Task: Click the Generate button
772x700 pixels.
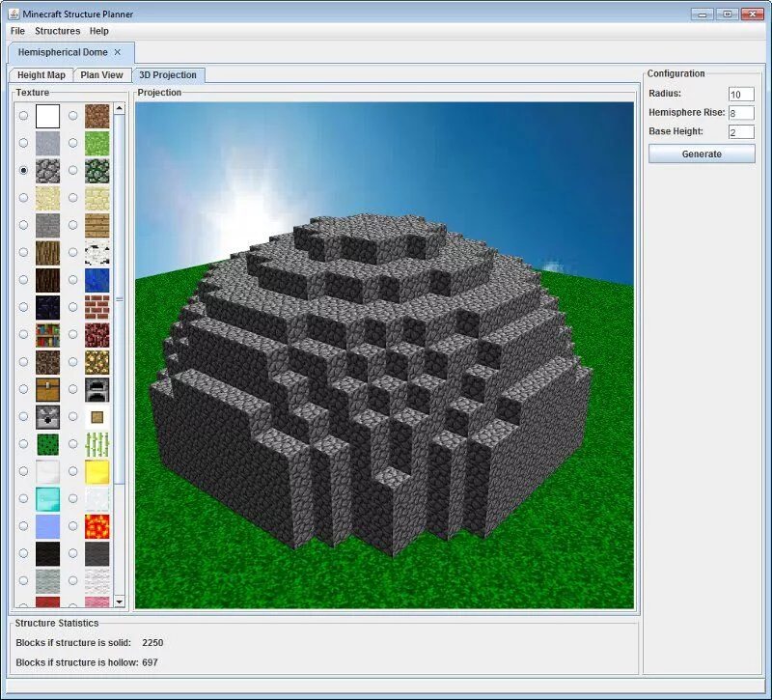Action: tap(702, 154)
